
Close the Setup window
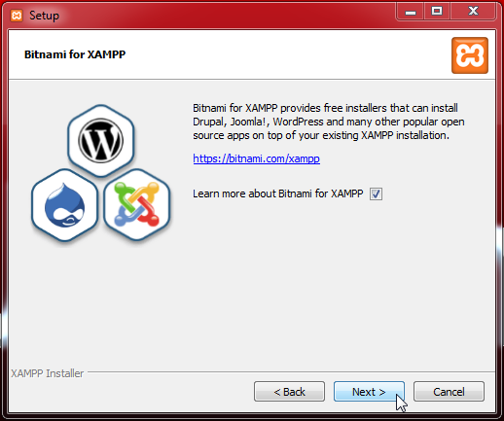473,12
